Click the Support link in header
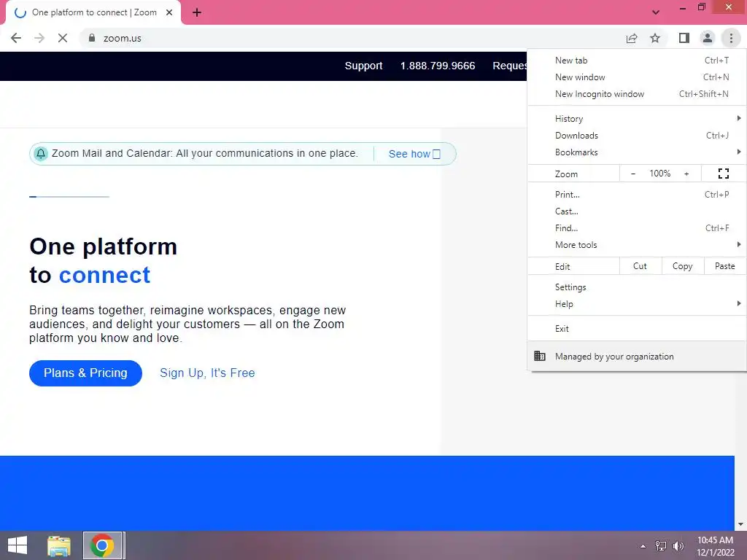The width and height of the screenshot is (747, 560). (363, 66)
